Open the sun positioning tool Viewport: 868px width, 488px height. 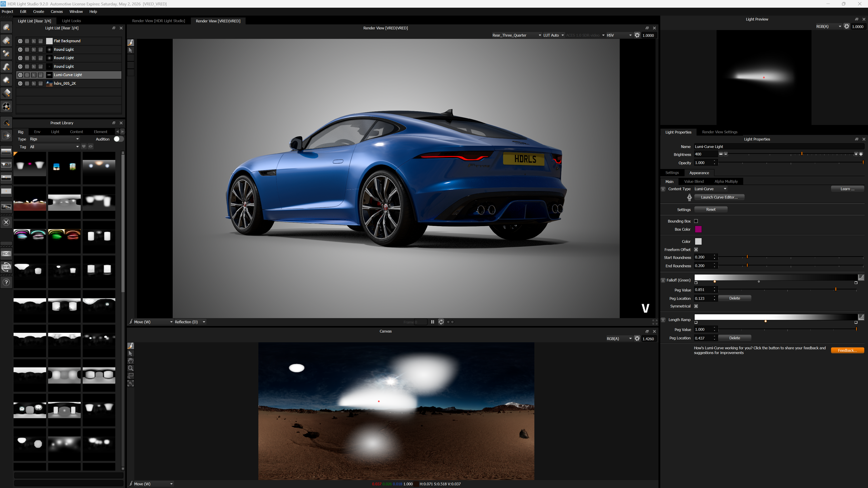(6, 135)
